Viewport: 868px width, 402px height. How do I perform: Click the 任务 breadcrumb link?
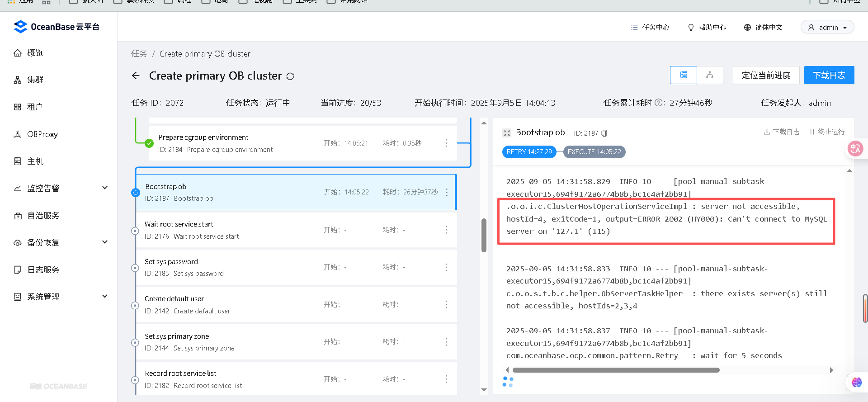click(139, 54)
